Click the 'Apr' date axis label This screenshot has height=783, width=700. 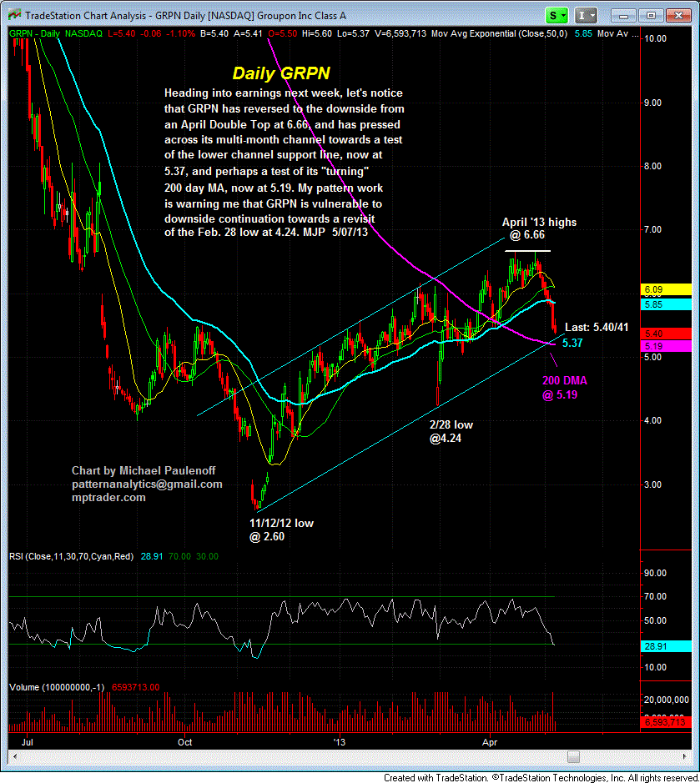[490, 742]
